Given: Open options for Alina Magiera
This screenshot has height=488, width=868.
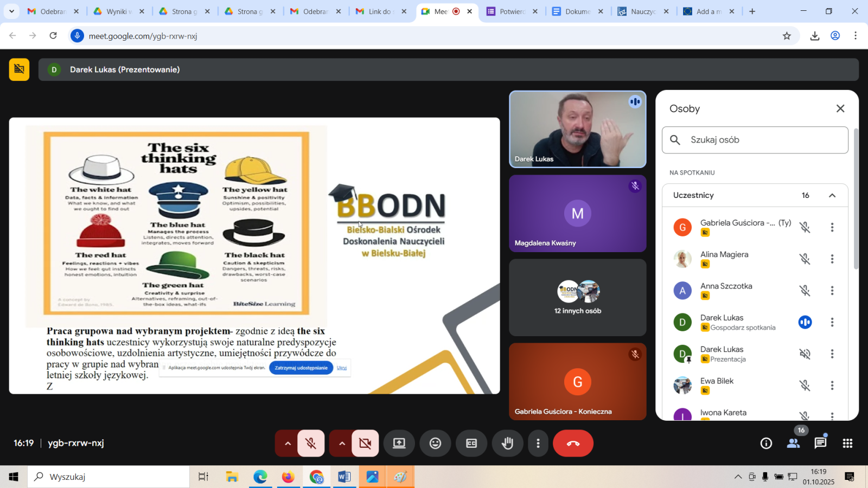Looking at the screenshot, I should coord(832,259).
